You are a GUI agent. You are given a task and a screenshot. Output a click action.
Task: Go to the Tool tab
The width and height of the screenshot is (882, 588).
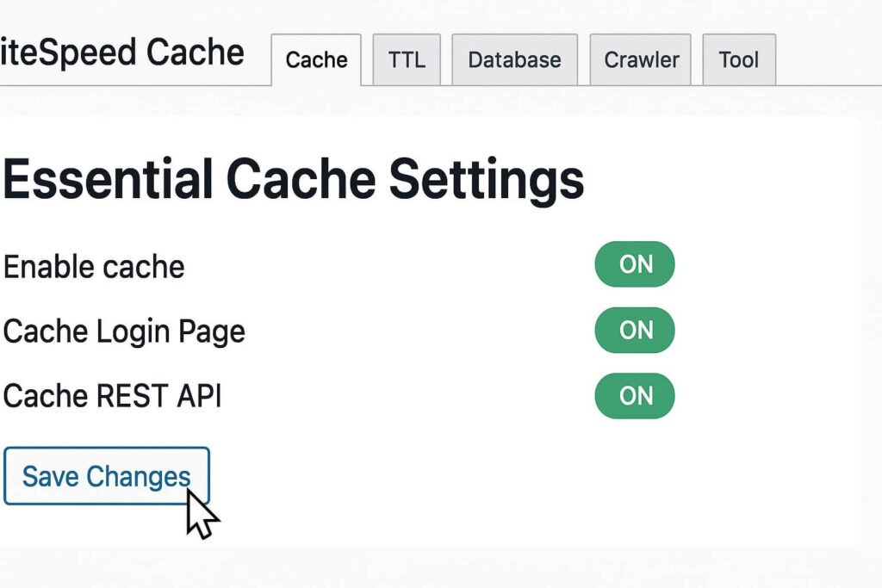click(738, 59)
